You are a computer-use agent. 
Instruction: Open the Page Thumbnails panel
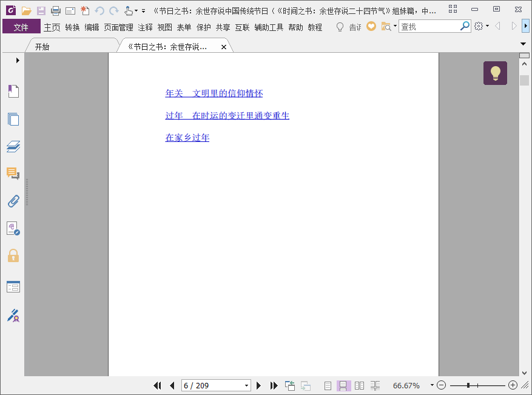(13, 119)
